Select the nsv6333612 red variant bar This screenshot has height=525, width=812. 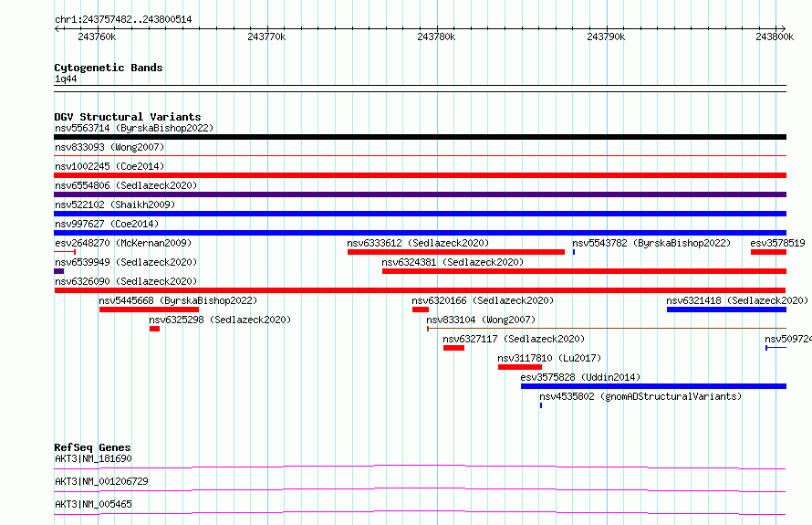[456, 252]
